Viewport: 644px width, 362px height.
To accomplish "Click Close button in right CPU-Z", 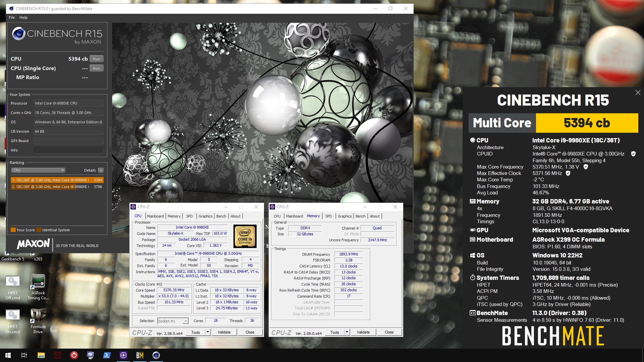I will 389,332.
